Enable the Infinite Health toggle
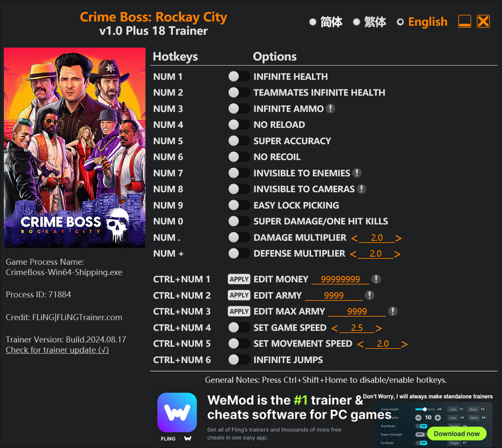 click(x=239, y=76)
